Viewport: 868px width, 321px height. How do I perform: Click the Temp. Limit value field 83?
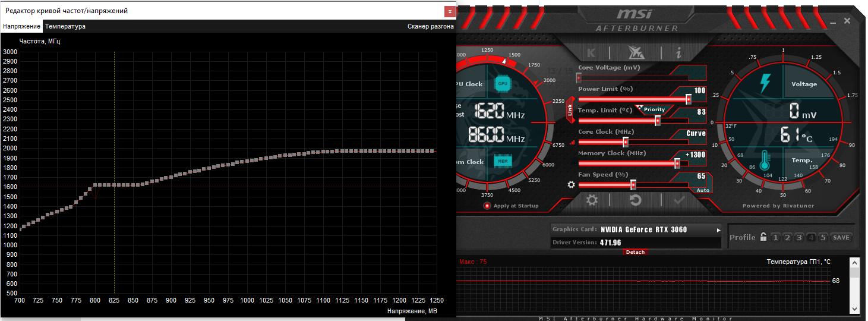[701, 112]
